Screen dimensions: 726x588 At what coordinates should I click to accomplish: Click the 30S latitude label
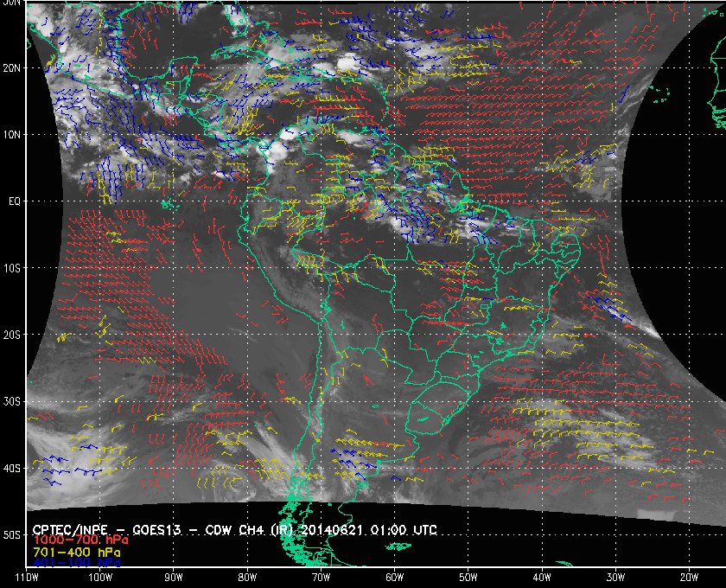[x=11, y=402]
